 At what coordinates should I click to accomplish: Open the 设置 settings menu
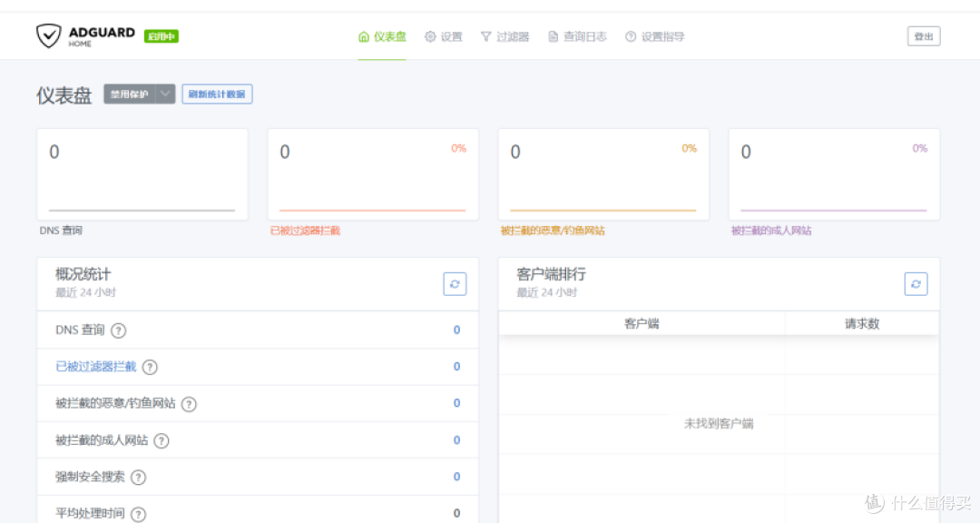click(443, 37)
